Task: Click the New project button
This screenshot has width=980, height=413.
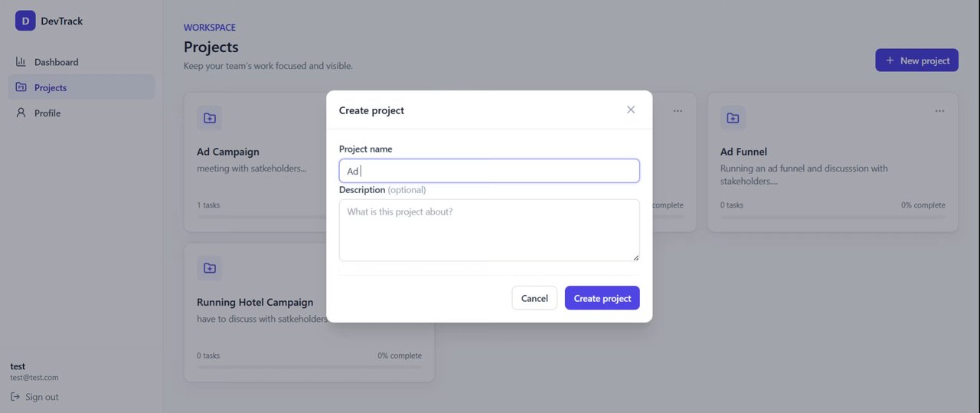Action: coord(917,61)
